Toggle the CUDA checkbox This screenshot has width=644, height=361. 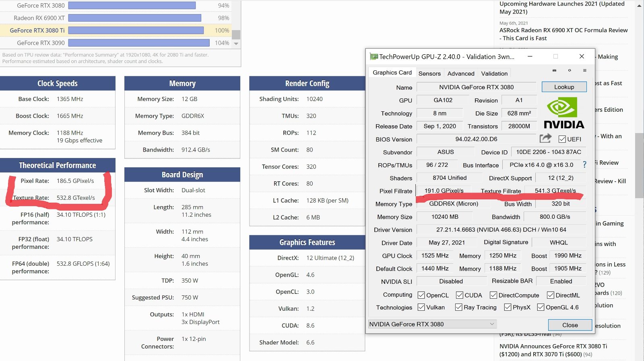pos(459,295)
